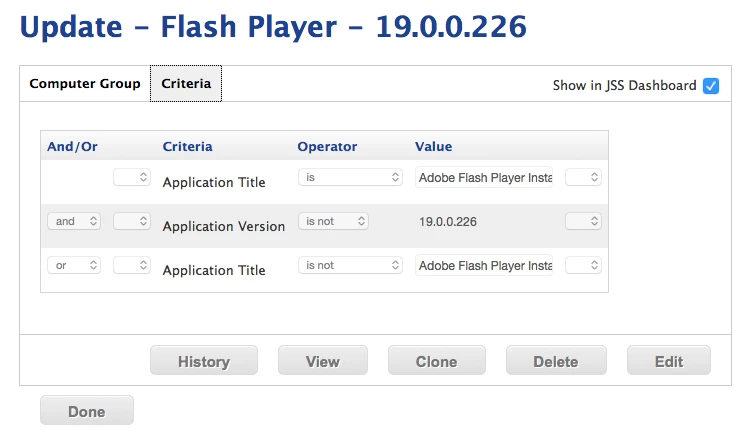This screenshot has height=447, width=750.
Task: Click the Done button
Action: (87, 411)
